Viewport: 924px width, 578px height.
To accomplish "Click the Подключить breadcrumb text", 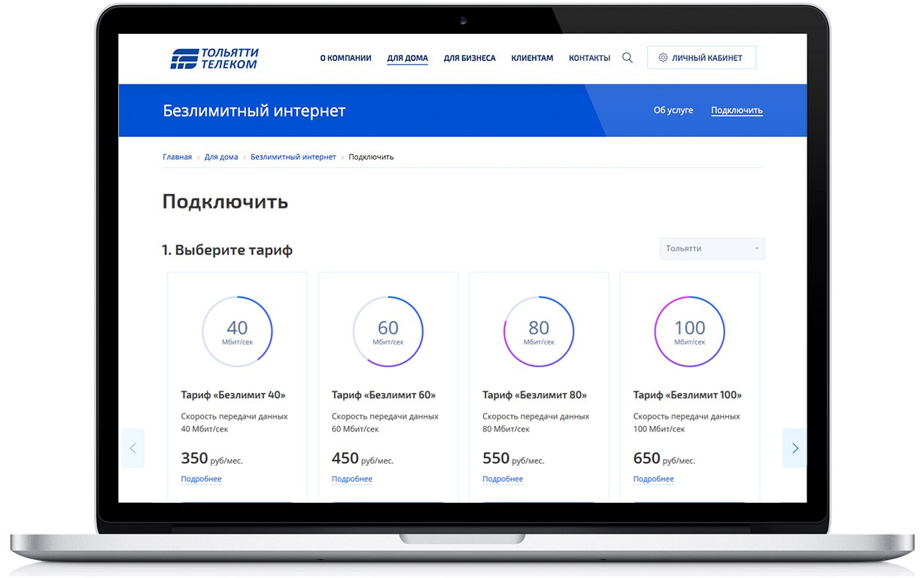I will pos(371,157).
